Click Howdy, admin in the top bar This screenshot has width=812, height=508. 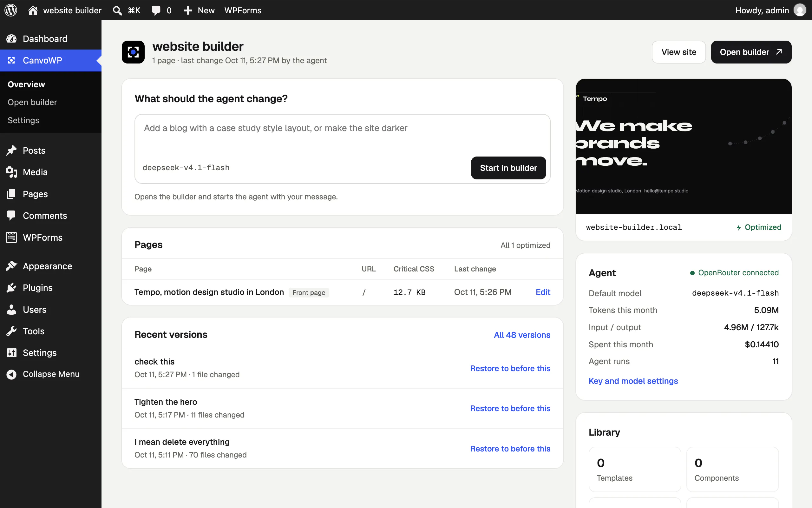point(762,10)
